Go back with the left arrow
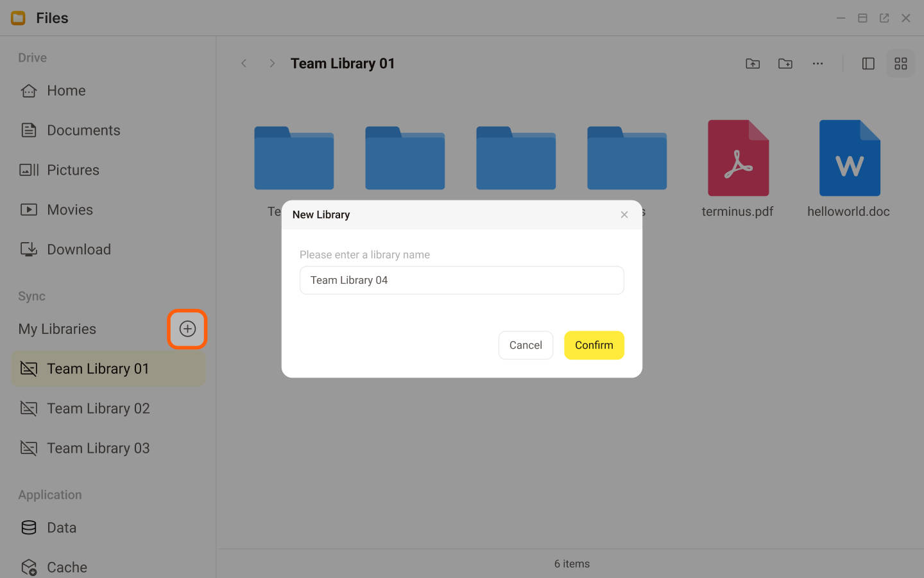The height and width of the screenshot is (578, 924). [244, 63]
